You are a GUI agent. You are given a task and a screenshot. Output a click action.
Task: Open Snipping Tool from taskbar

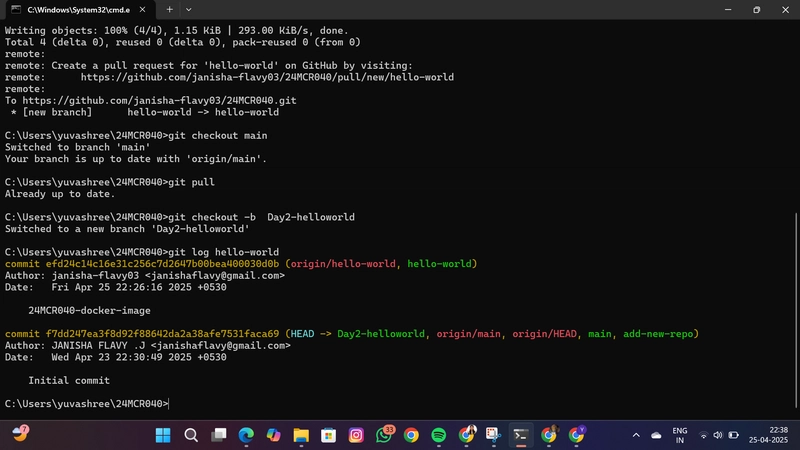coord(493,435)
